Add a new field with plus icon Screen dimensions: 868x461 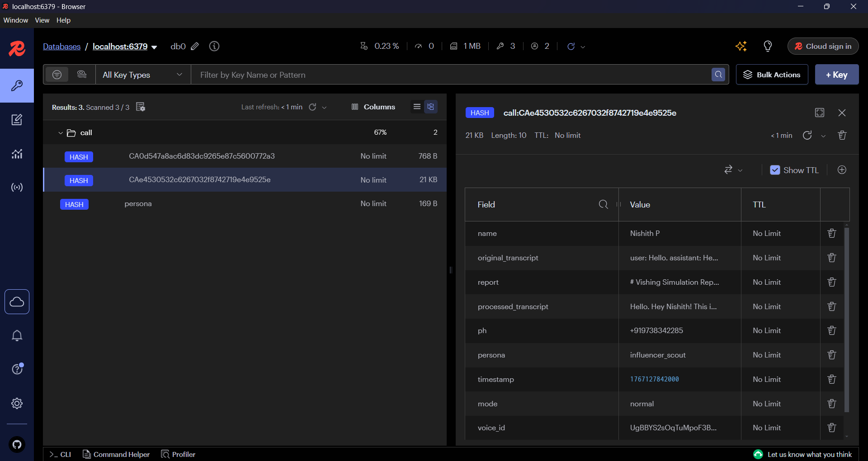[x=842, y=170]
